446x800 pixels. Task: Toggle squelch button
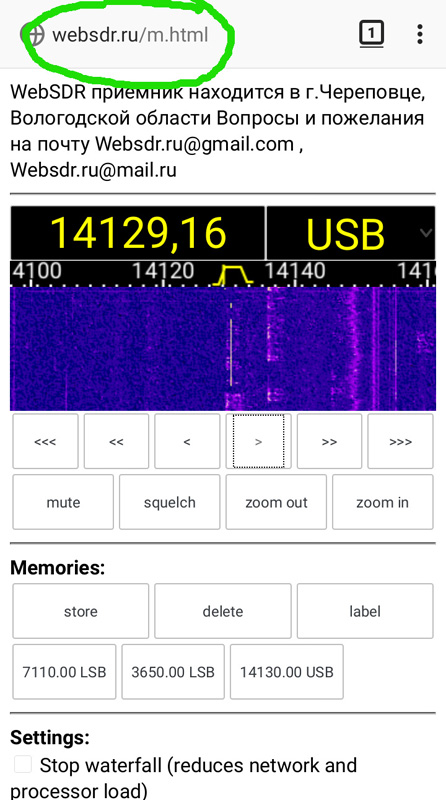169,503
